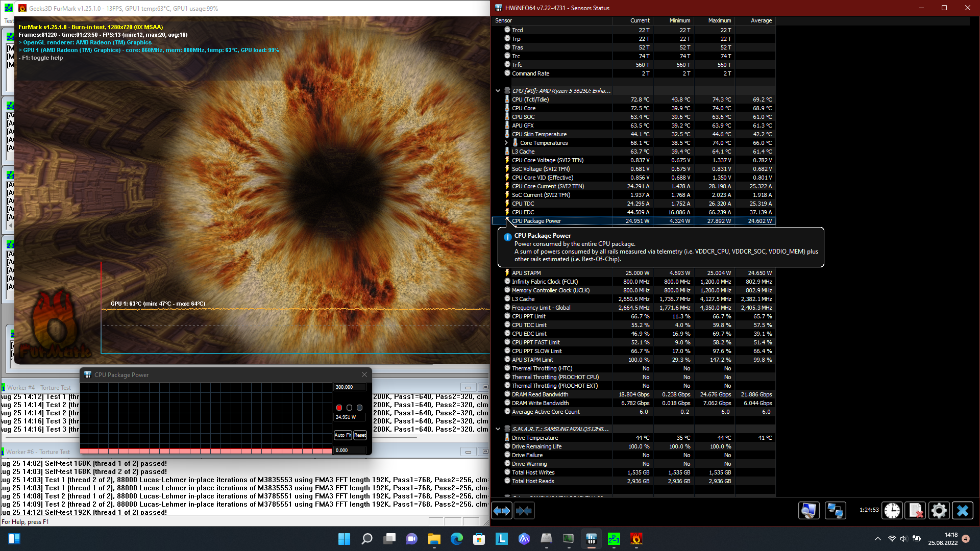This screenshot has width=980, height=551.
Task: Click the logging sheet with red X icon
Action: click(916, 511)
